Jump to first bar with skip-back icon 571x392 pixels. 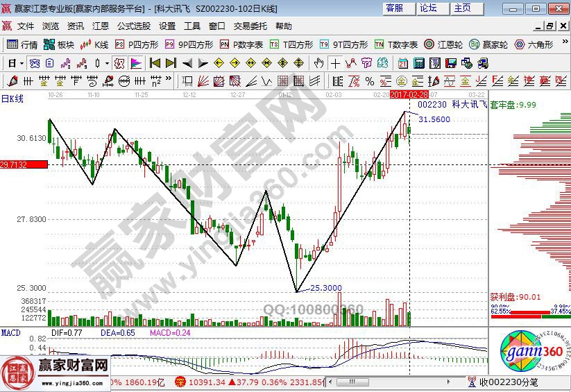tap(154, 63)
